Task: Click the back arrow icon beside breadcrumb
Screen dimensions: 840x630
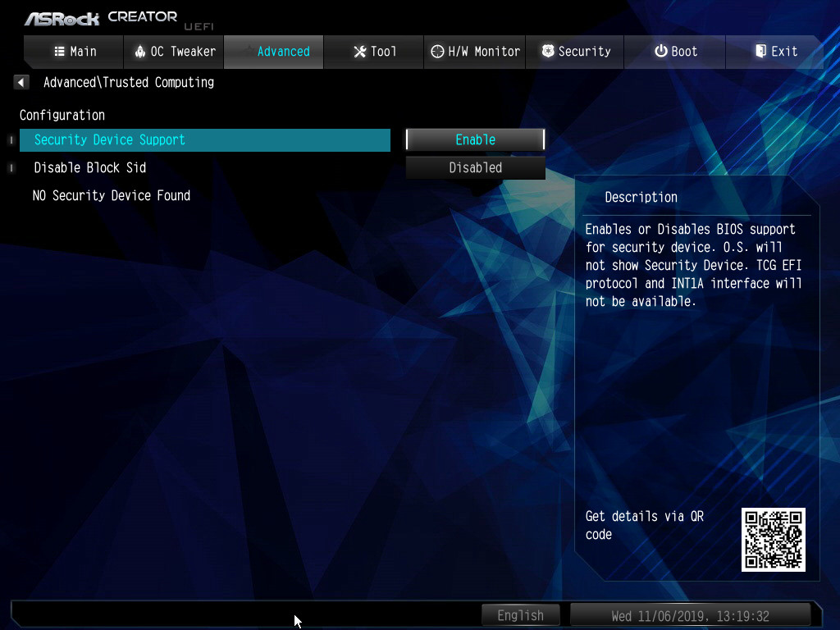Action: pyautogui.click(x=21, y=82)
